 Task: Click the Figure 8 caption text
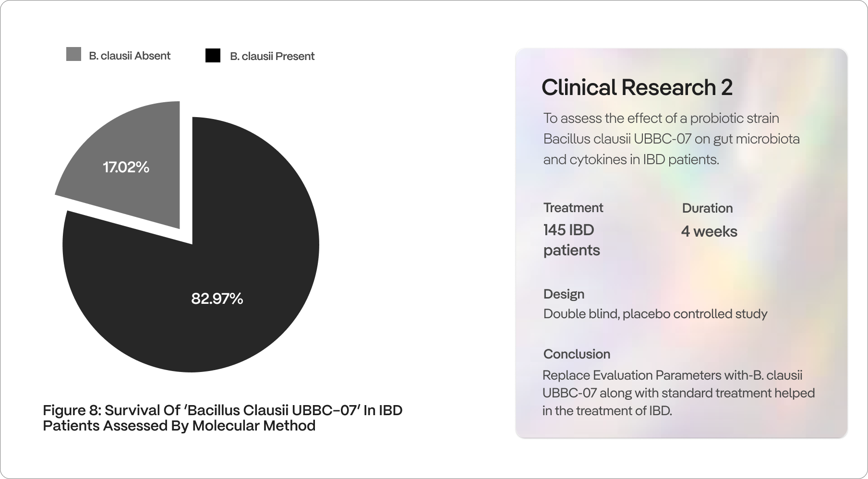223,418
